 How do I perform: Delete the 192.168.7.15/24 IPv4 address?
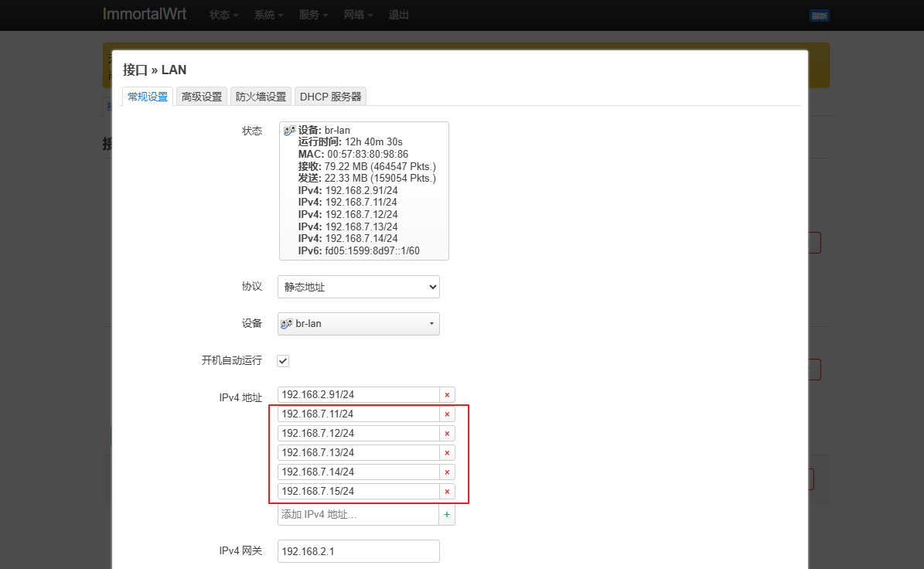click(x=447, y=492)
